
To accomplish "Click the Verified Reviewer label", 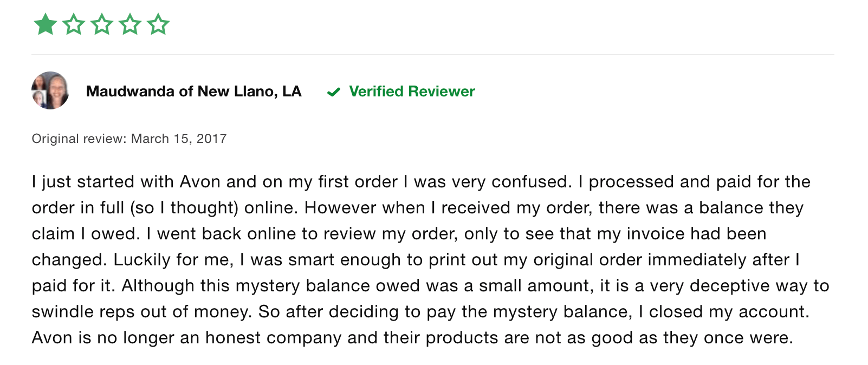I will [412, 91].
